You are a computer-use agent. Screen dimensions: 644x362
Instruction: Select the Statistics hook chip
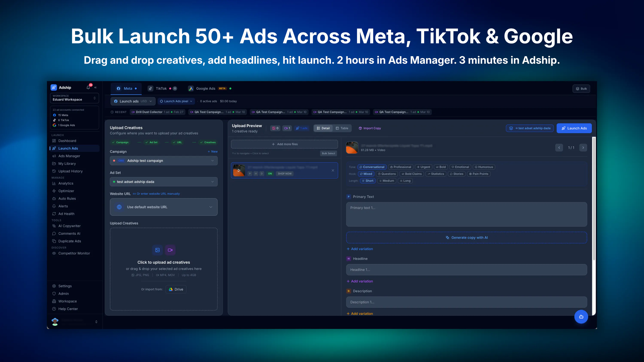click(436, 174)
